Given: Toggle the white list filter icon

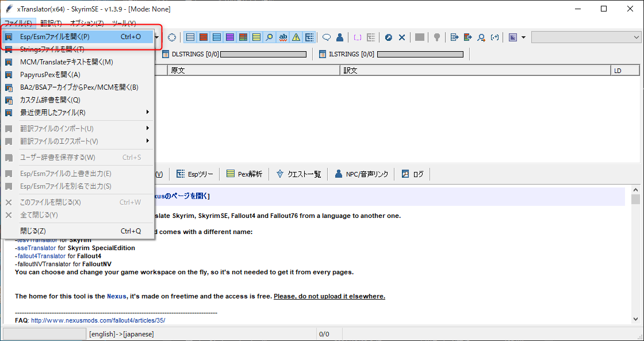Looking at the screenshot, I should [190, 37].
